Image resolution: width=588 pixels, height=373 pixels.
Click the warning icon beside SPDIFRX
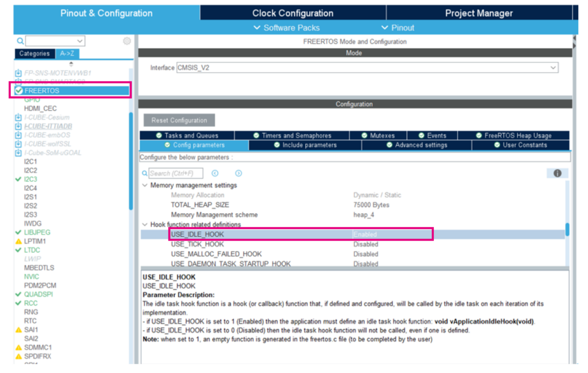click(x=18, y=357)
